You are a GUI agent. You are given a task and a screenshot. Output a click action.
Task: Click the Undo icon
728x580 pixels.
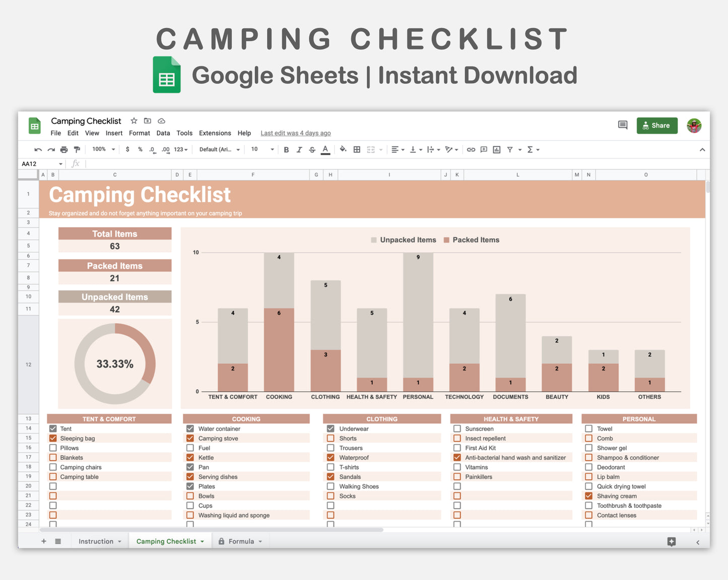[x=38, y=150]
